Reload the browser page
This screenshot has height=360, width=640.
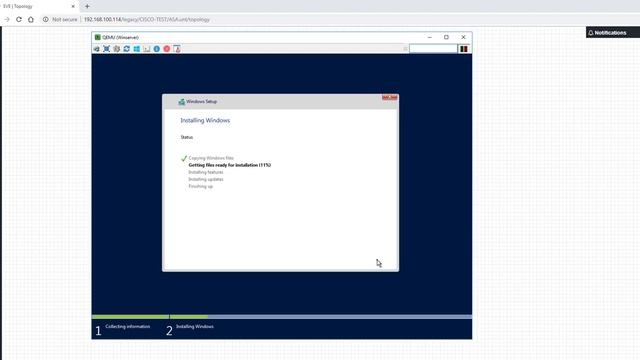click(x=19, y=19)
